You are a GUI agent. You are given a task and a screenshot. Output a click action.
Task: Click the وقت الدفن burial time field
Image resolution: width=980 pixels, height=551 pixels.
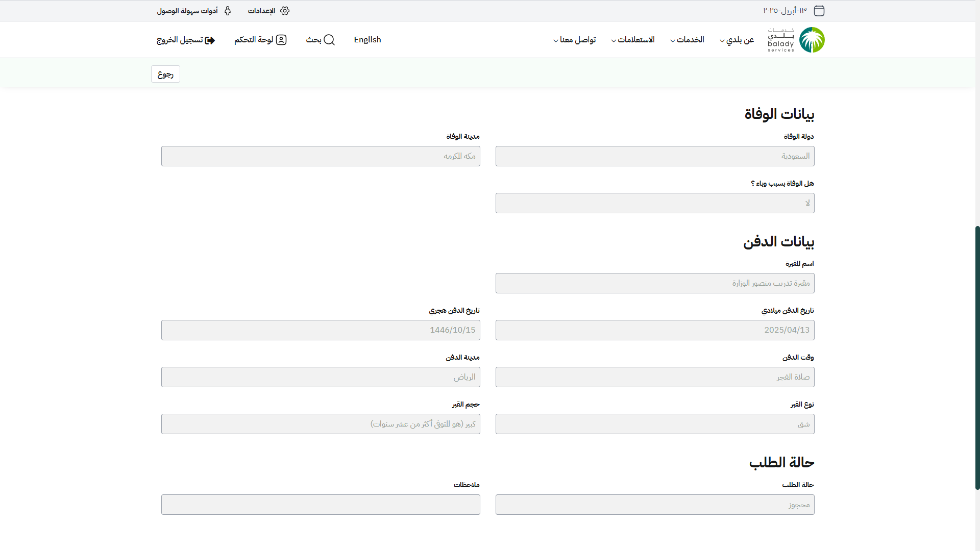click(x=655, y=377)
